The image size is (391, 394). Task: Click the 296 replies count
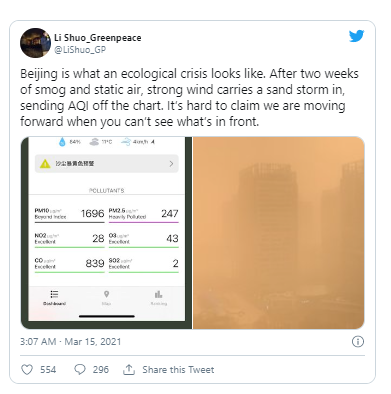[x=101, y=370]
